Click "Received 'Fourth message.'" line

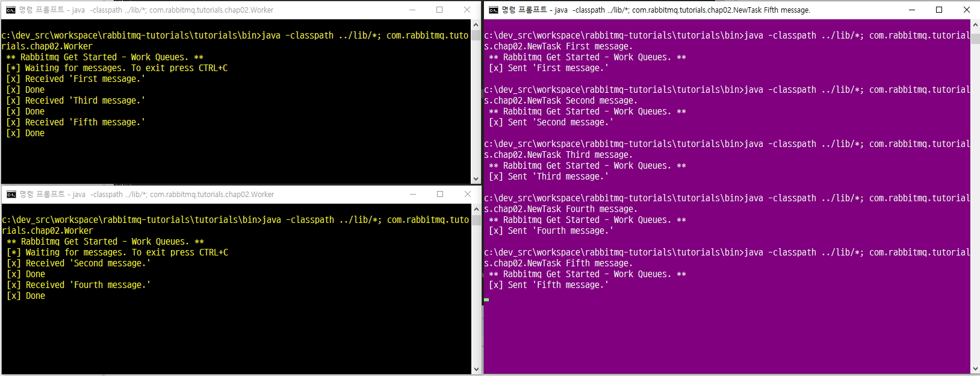coord(78,285)
